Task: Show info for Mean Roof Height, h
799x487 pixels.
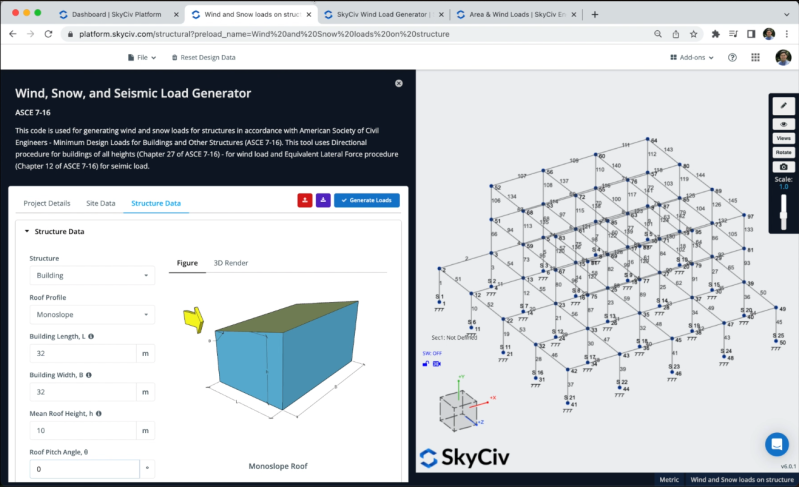Action: point(99,414)
